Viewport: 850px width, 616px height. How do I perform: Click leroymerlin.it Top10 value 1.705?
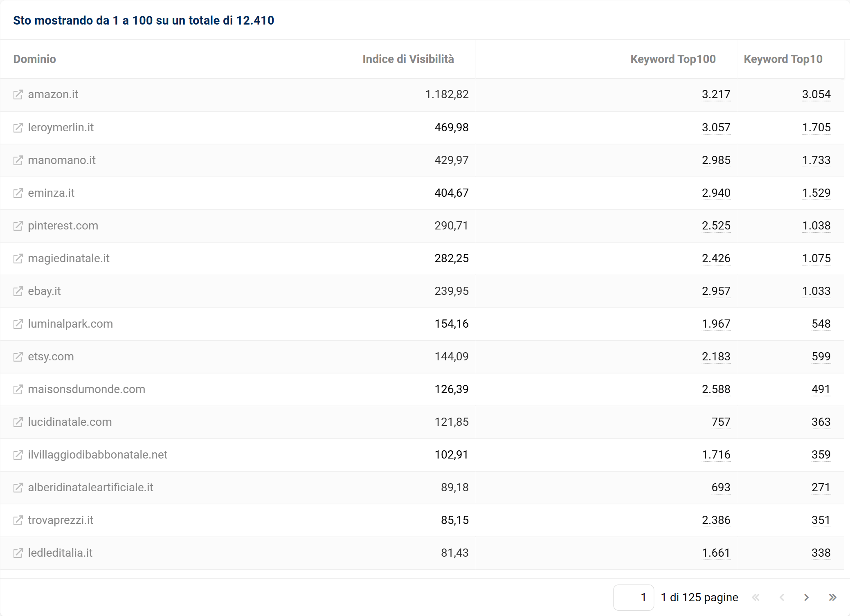(816, 128)
